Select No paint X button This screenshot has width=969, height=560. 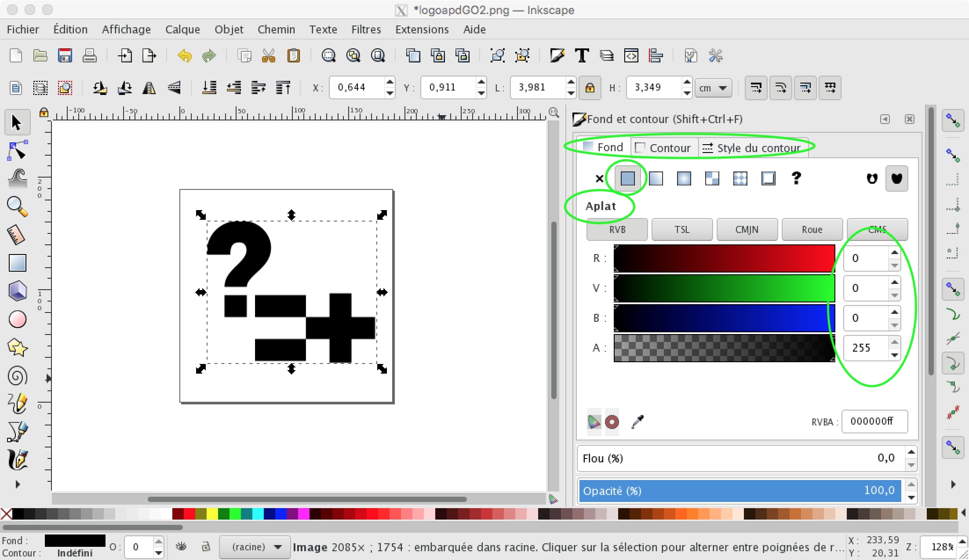pyautogui.click(x=599, y=178)
